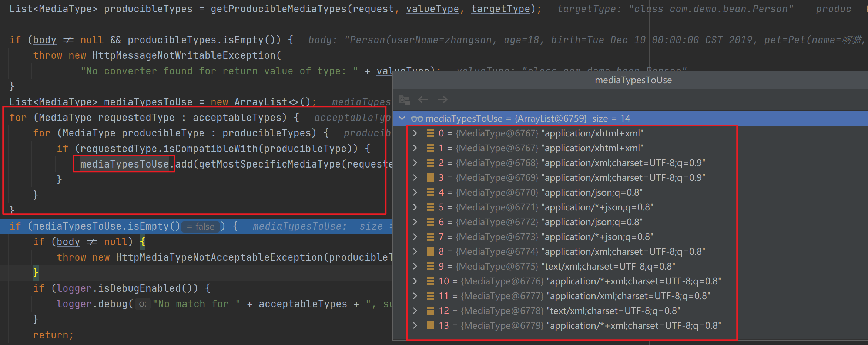This screenshot has height=345, width=868.
Task: Expand element 5 application/*+json entry
Action: tap(415, 207)
